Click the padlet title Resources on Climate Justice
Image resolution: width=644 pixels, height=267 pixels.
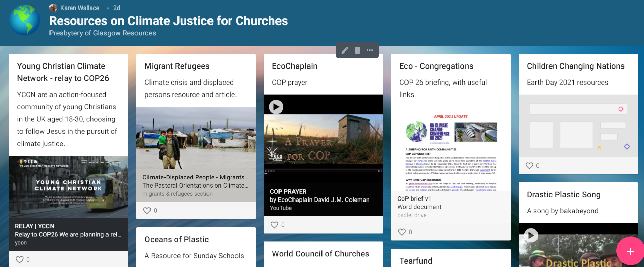169,21
